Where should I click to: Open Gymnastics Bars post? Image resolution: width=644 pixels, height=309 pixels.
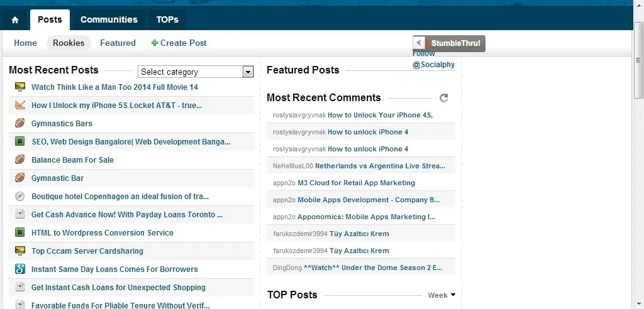pyautogui.click(x=62, y=124)
